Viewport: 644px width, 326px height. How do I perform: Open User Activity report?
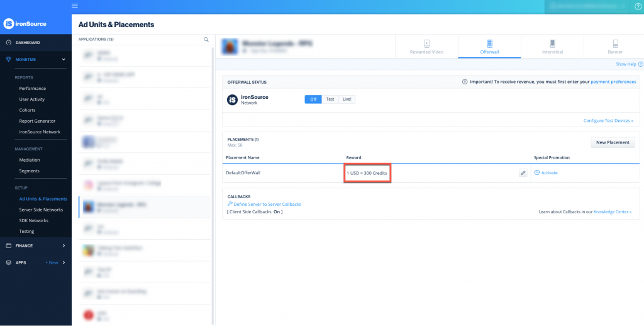point(32,99)
